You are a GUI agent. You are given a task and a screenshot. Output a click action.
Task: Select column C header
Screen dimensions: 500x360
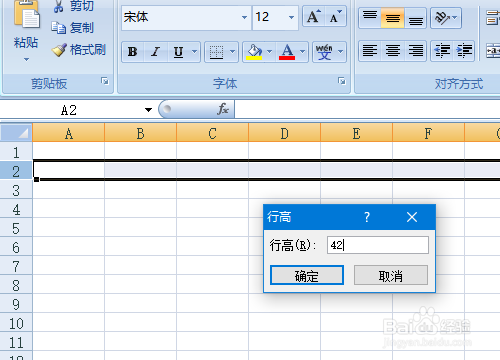[213, 133]
